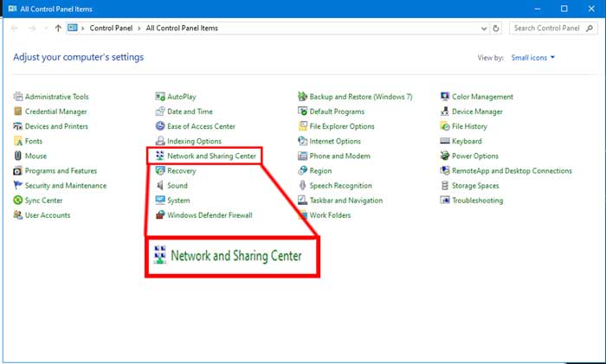This screenshot has height=364, width=606.
Task: Click All Control Panel Items breadcrumb
Action: 182,29
